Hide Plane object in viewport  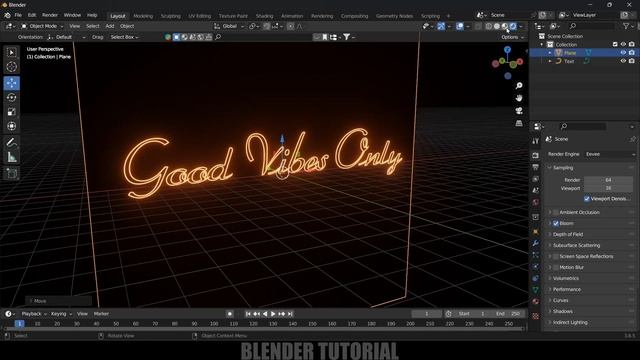coord(623,53)
